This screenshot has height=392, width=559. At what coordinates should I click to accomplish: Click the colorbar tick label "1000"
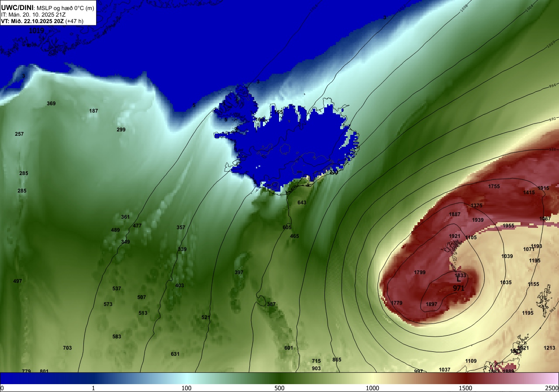tap(373, 388)
